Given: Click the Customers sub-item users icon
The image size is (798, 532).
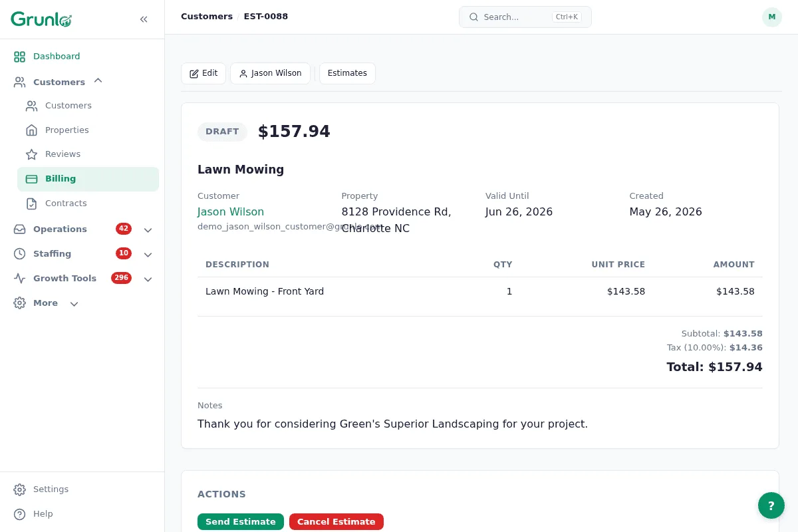Looking at the screenshot, I should tap(31, 106).
